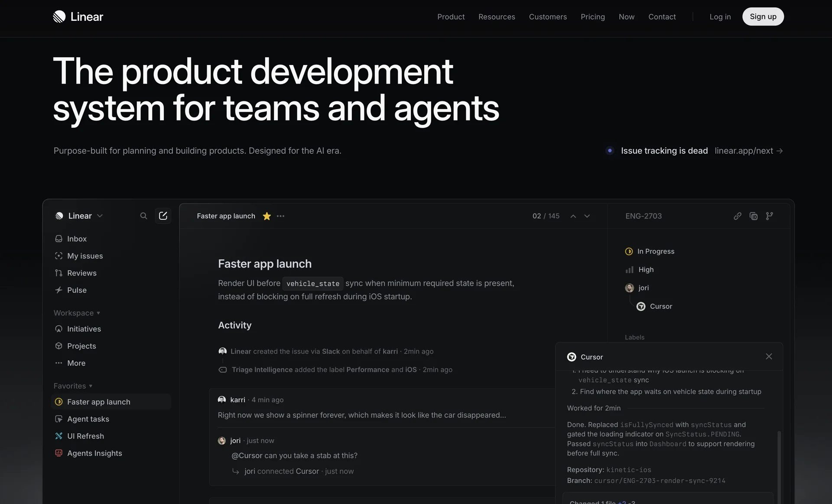Go to previous issue with up chevron
This screenshot has height=504, width=832.
tap(573, 216)
